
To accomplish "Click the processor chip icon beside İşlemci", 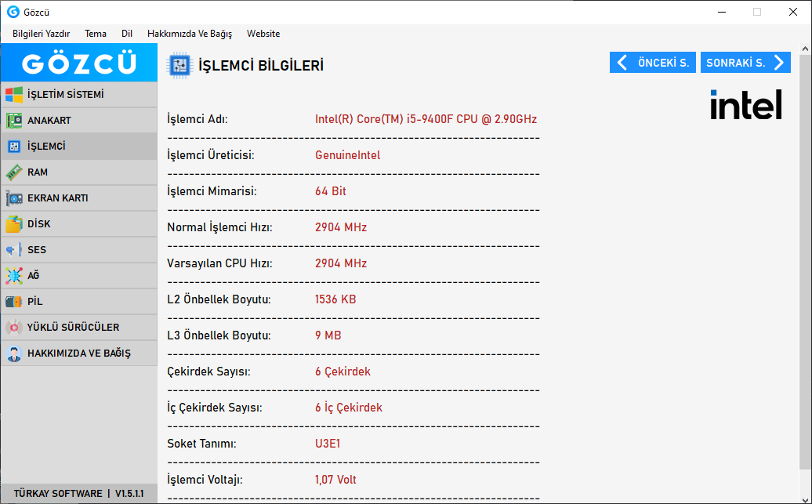I will pyautogui.click(x=14, y=147).
